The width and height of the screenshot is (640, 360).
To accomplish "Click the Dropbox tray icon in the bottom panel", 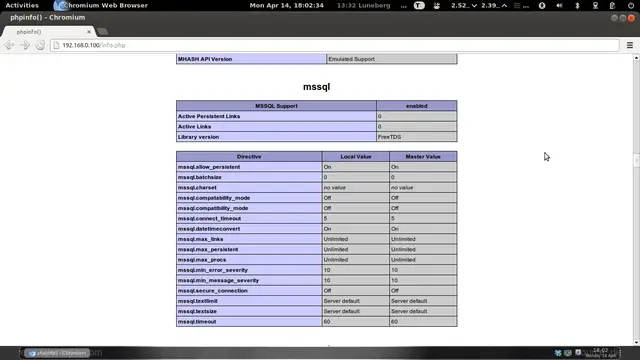I will (558, 353).
